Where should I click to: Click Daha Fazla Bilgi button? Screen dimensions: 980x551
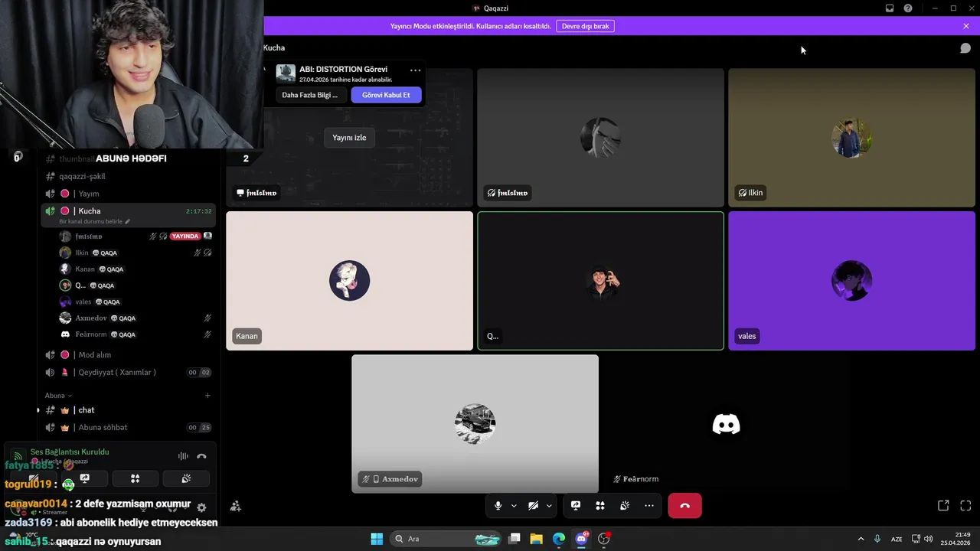coord(310,95)
